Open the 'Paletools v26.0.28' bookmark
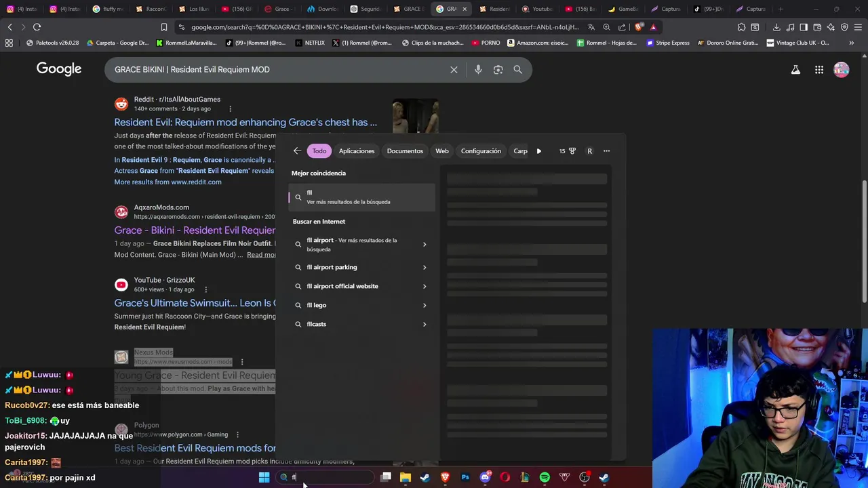The height and width of the screenshot is (488, 868). point(52,43)
